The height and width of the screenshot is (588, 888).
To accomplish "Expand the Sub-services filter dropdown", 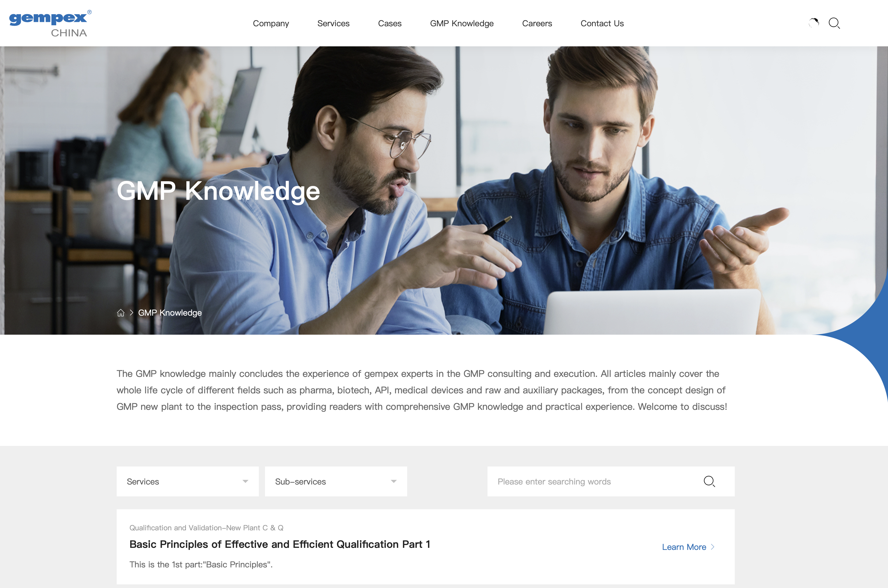I will 336,481.
